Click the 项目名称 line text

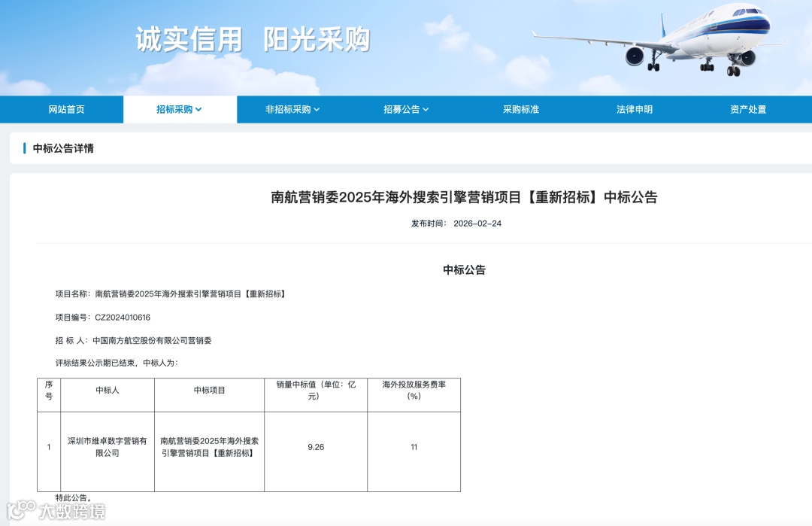(171, 294)
